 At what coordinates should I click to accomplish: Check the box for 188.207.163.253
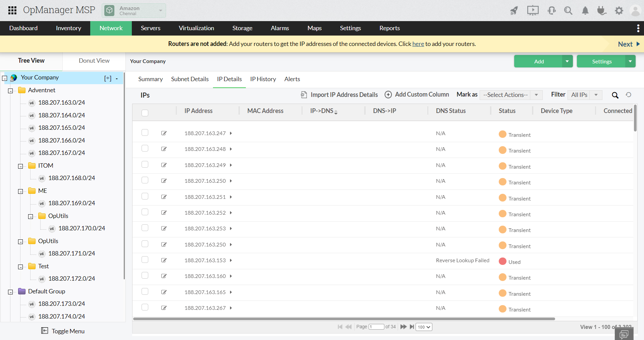coord(145,228)
